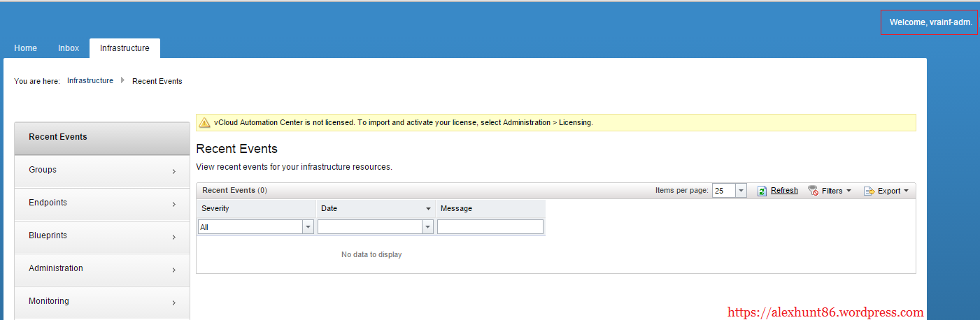Click the Refresh link
The image size is (980, 320).
point(784,190)
